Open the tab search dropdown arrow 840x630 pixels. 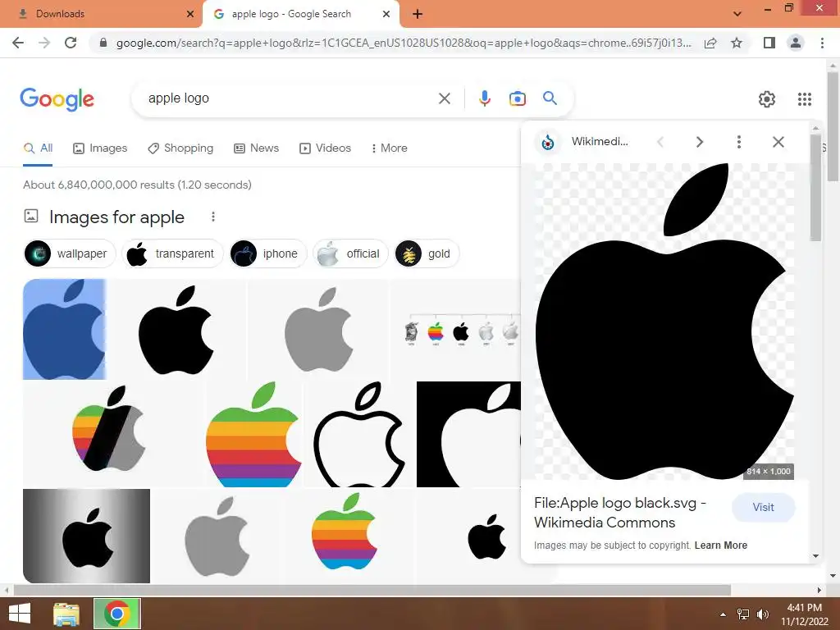737,14
